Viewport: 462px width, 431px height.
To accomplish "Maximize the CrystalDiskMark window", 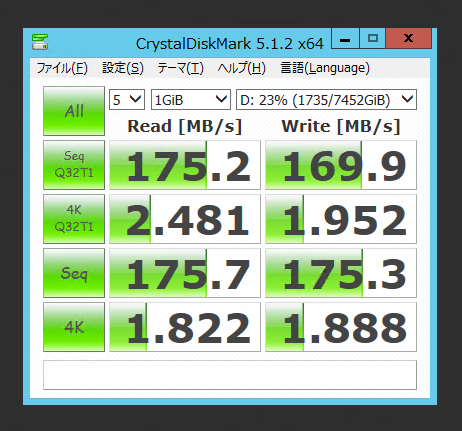I will tap(373, 39).
